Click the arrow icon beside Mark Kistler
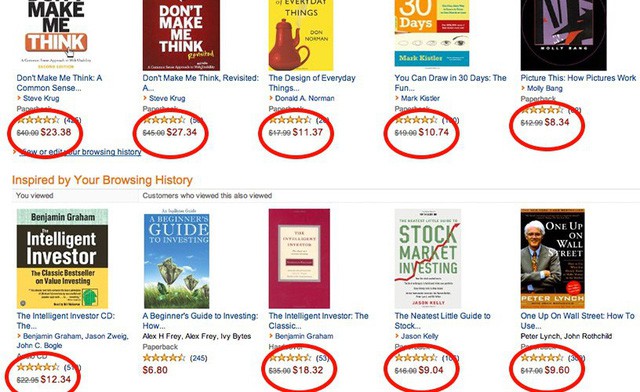 397,98
